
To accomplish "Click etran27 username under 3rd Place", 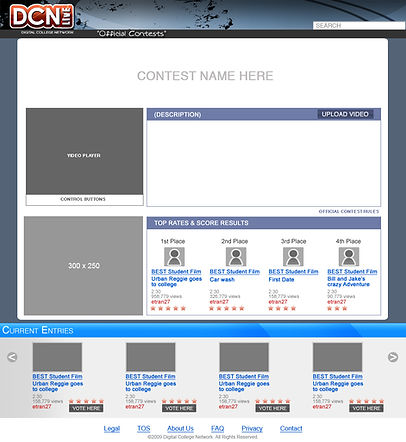I will 278,302.
